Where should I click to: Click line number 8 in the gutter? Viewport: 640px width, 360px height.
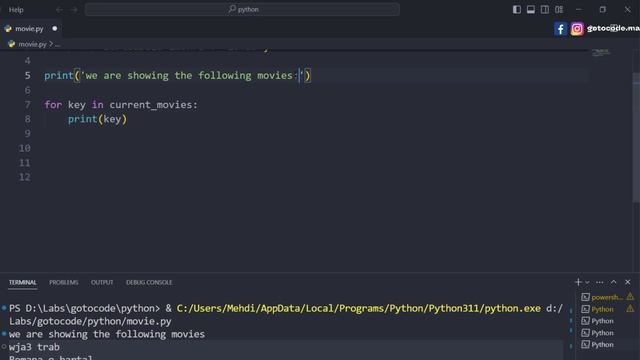pyautogui.click(x=27, y=119)
